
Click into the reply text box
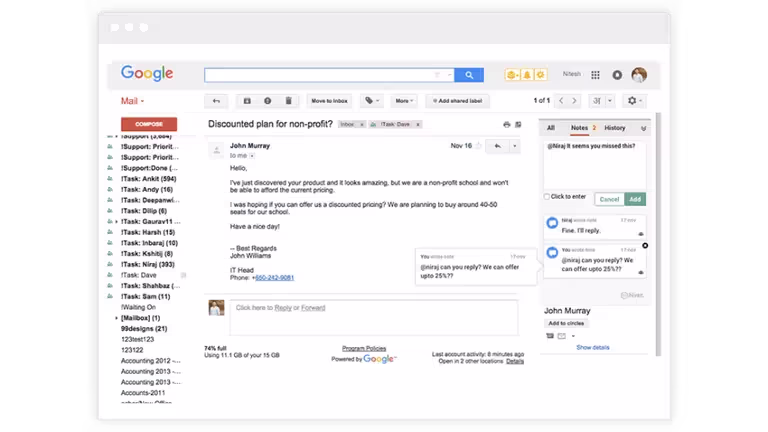tap(372, 316)
